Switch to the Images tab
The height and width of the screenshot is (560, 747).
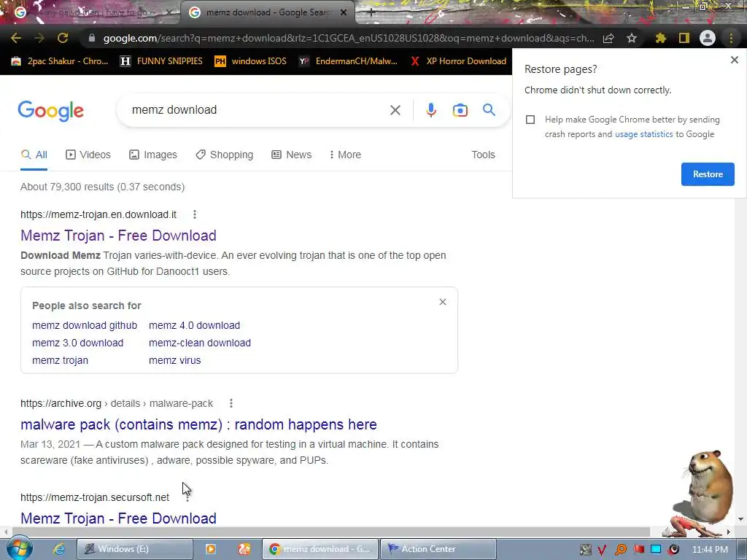click(x=153, y=155)
